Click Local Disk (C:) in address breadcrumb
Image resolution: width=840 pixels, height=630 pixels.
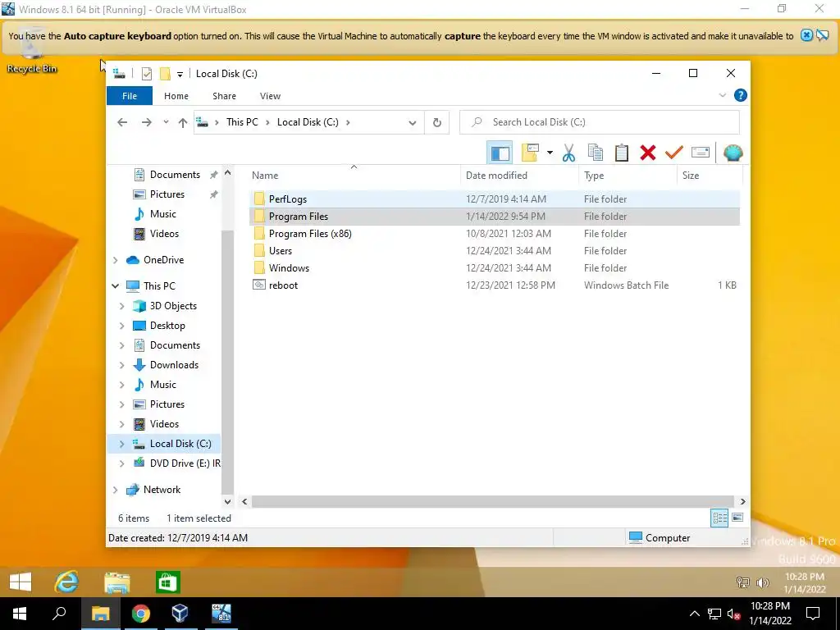tap(308, 122)
